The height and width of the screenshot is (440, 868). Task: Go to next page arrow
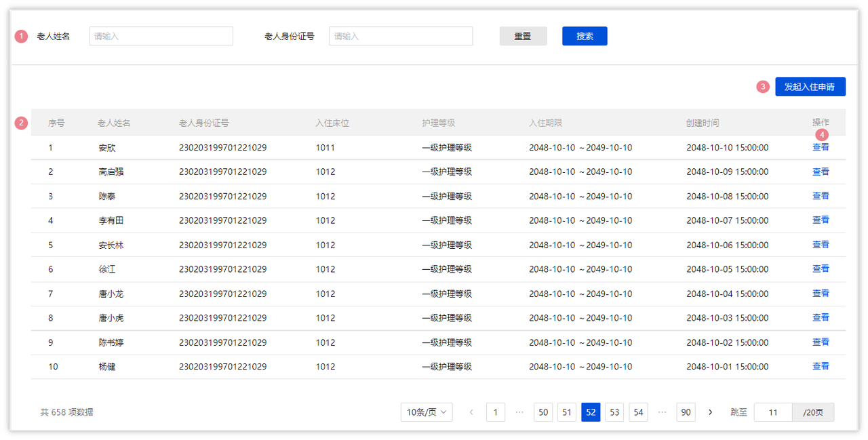coord(710,412)
